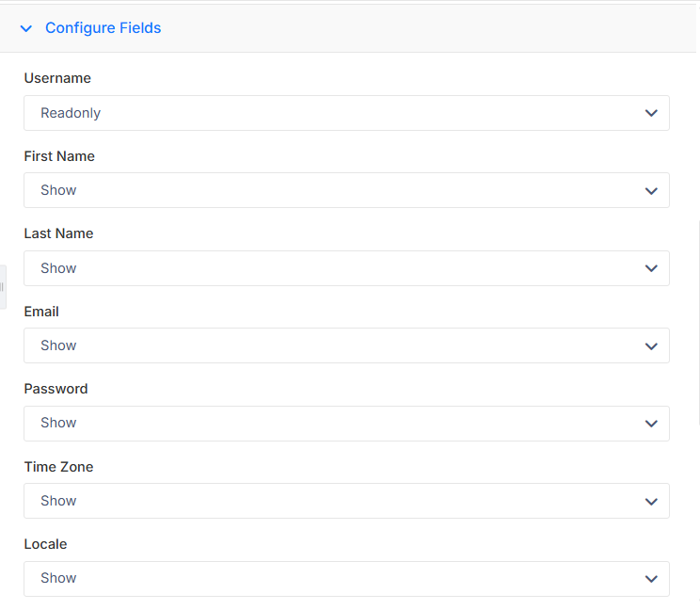This screenshot has width=700, height=610.
Task: Open the Email visibility dropdown
Action: click(x=346, y=345)
